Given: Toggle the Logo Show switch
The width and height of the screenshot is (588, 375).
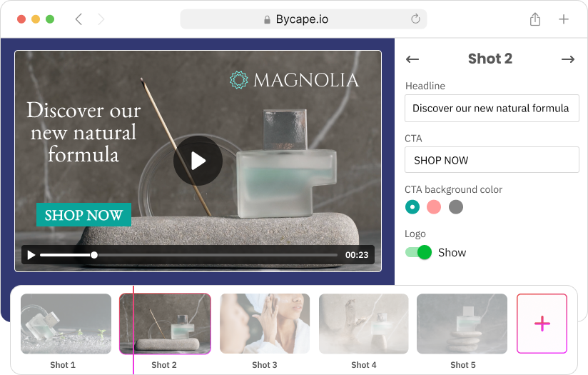Looking at the screenshot, I should tap(418, 252).
